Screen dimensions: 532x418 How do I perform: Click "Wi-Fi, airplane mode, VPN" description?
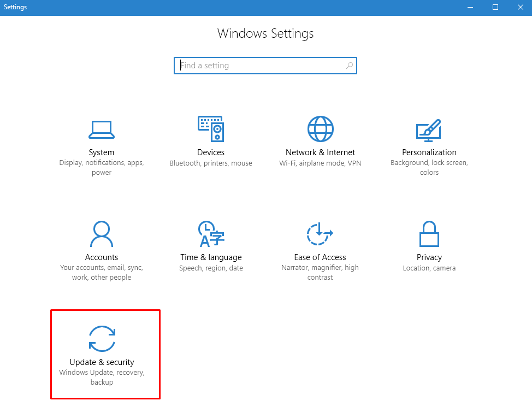[320, 163]
